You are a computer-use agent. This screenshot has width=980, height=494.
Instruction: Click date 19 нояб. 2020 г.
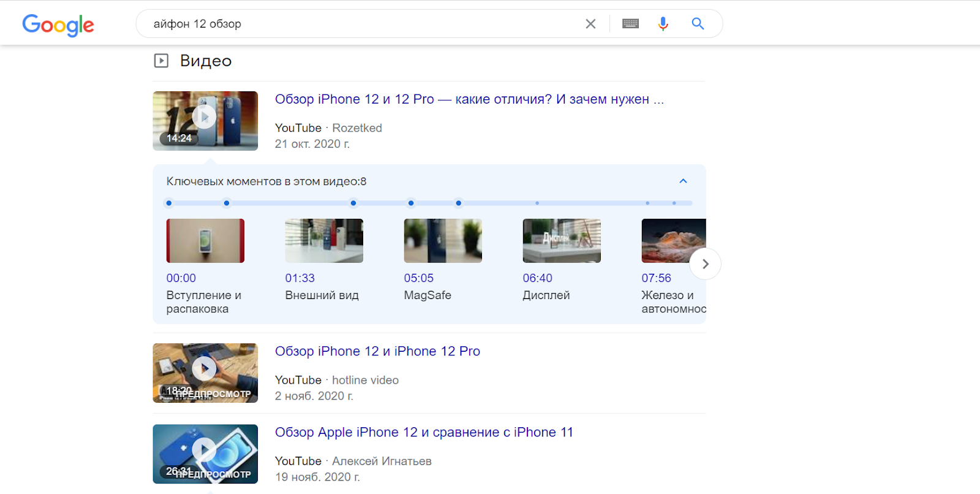click(x=317, y=477)
